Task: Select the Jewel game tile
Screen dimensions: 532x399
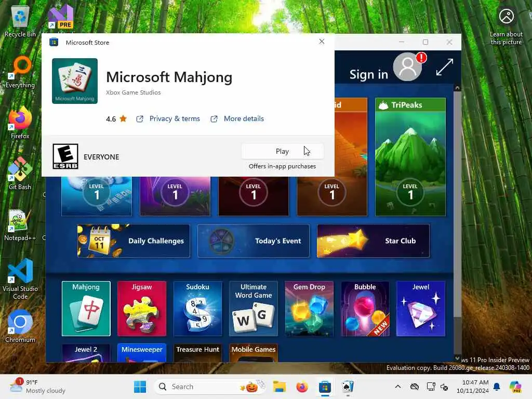Action: [421, 309]
